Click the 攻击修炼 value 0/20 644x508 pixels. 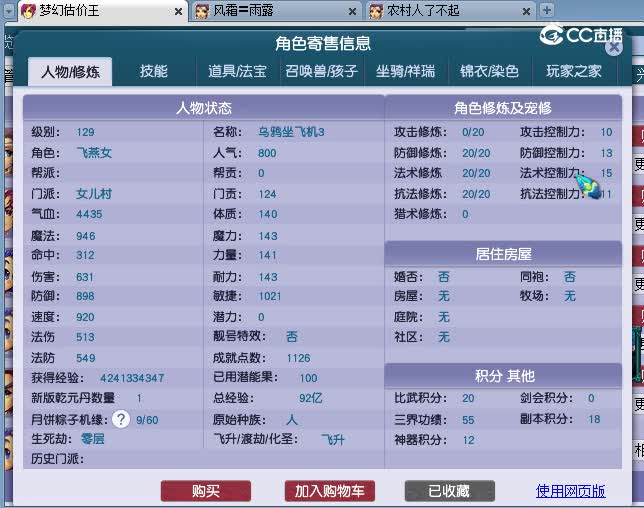pyautogui.click(x=473, y=132)
